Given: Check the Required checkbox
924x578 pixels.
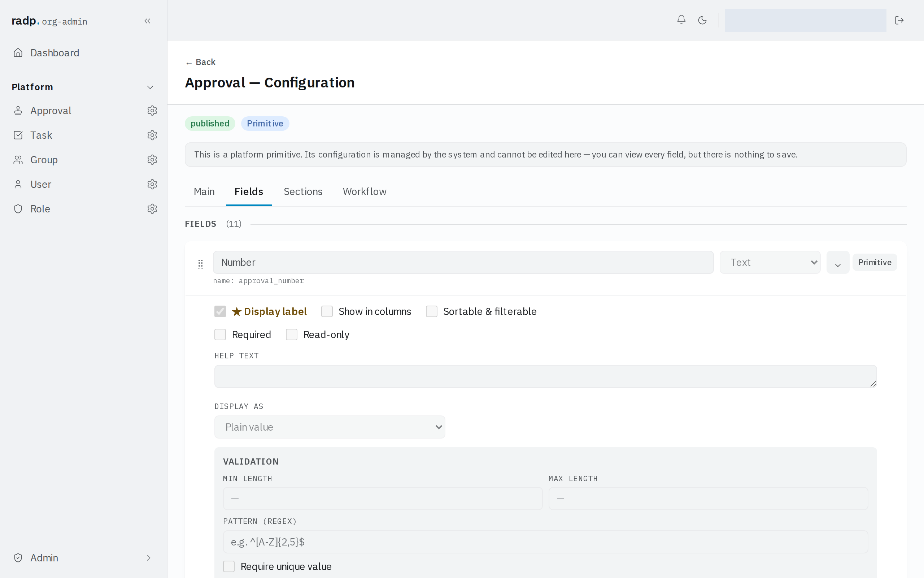Looking at the screenshot, I should coord(220,335).
